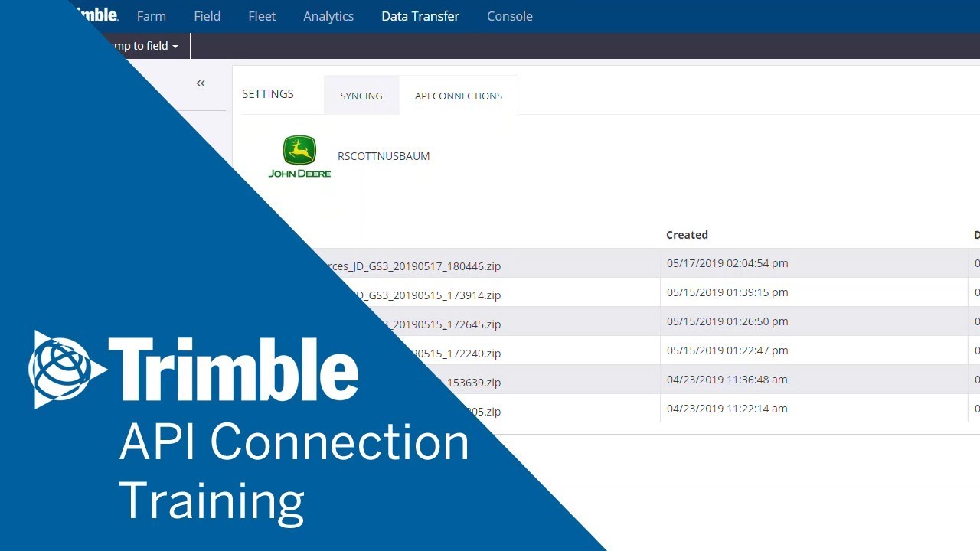Switch to the Syncing tab
This screenshot has height=551, width=980.
coord(361,96)
